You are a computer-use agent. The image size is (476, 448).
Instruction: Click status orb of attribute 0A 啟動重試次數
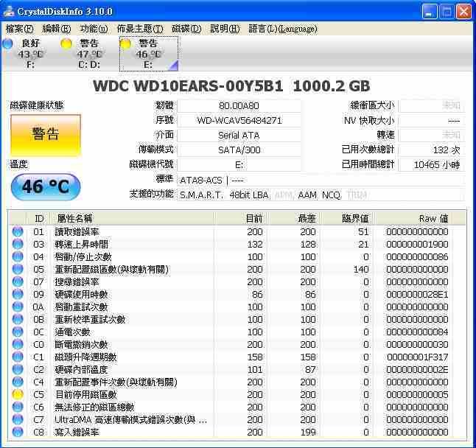(18, 307)
